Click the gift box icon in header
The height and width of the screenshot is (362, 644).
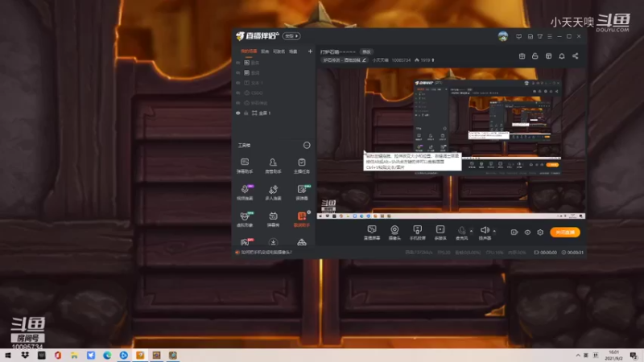522,56
